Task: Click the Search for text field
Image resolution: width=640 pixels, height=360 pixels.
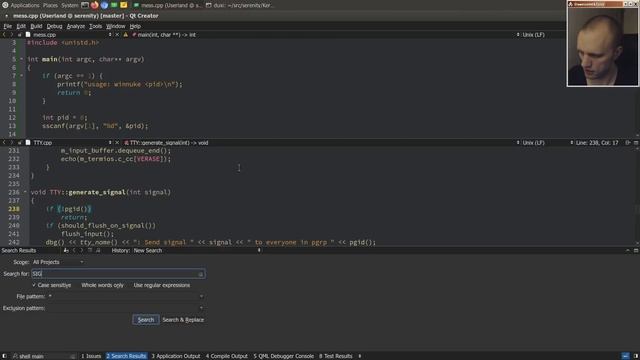Action: pyautogui.click(x=118, y=274)
